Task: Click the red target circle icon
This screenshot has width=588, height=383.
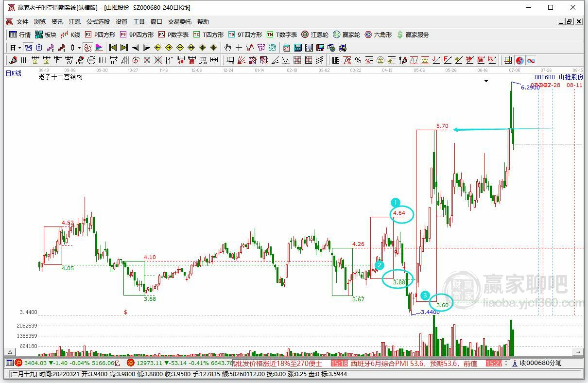Action: 136,60
